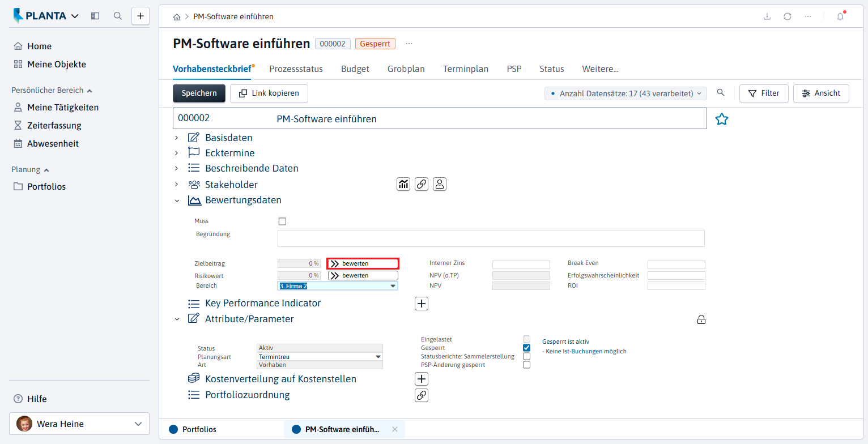Uncheck the Gesperrt checkbox
Image resolution: width=868 pixels, height=444 pixels.
coord(527,348)
